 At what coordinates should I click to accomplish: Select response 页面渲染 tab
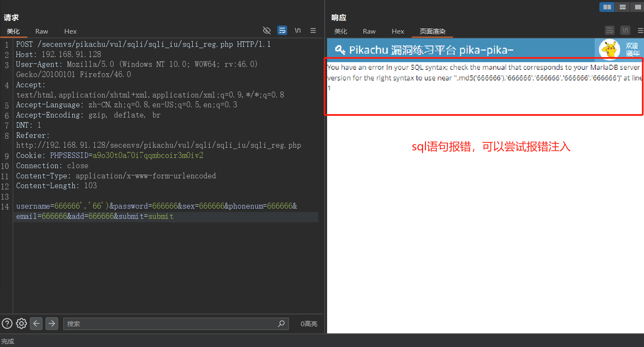pos(433,32)
